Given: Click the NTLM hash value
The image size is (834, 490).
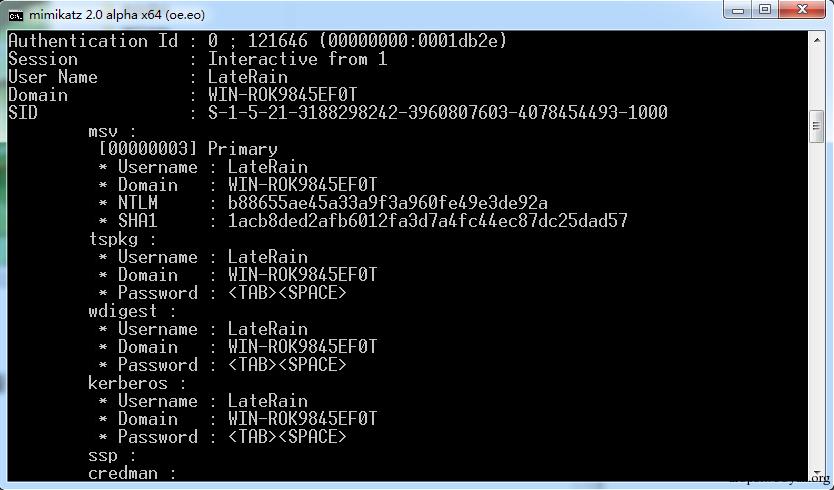Looking at the screenshot, I should (x=388, y=203).
